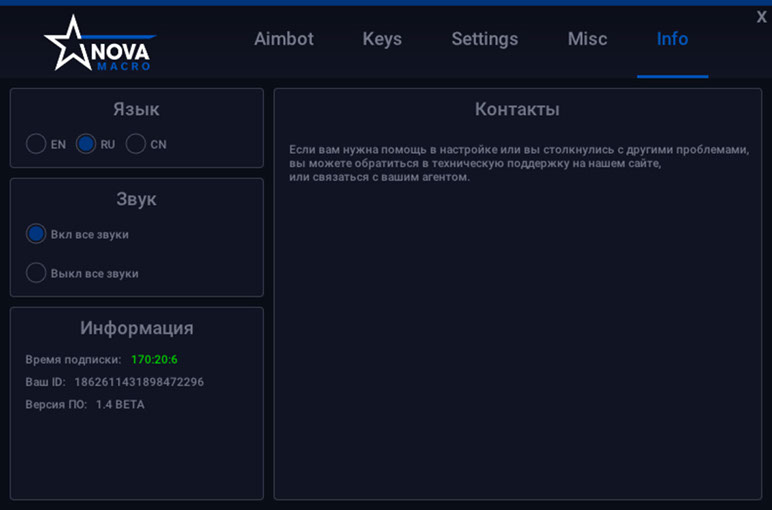Click the Ваш ID number

point(139,382)
